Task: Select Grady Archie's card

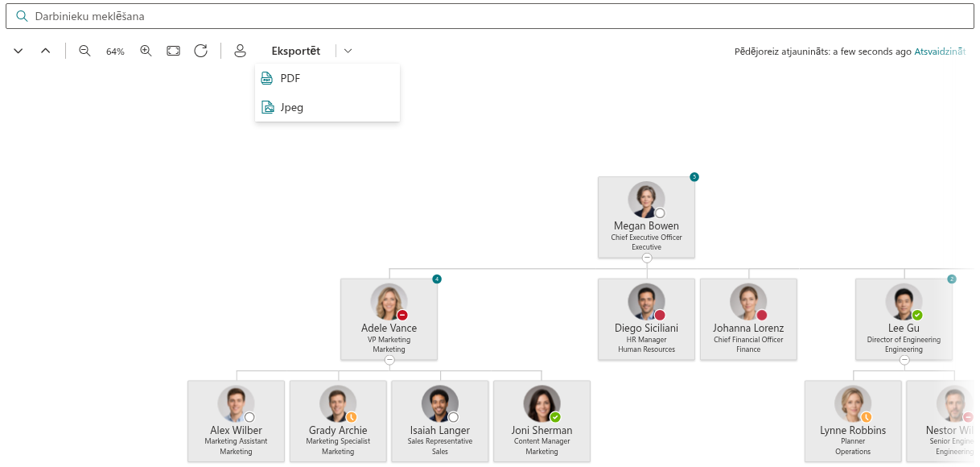Action: (x=338, y=421)
